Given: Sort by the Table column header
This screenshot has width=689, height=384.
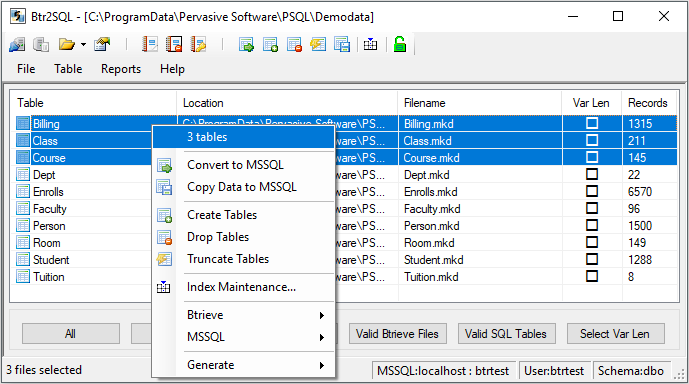Looking at the screenshot, I should pyautogui.click(x=93, y=103).
